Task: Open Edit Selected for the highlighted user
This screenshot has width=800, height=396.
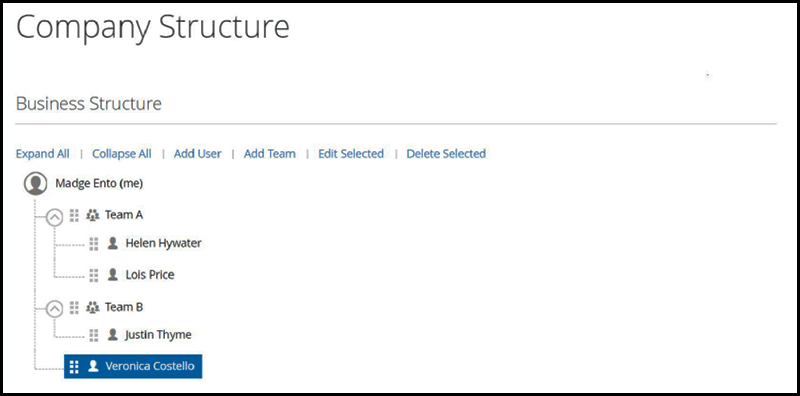Action: click(351, 154)
